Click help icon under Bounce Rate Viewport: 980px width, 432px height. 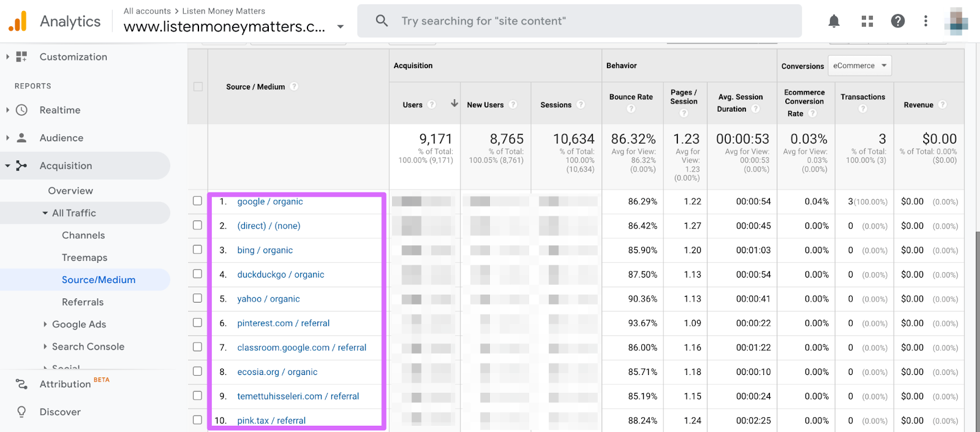pyautogui.click(x=631, y=109)
